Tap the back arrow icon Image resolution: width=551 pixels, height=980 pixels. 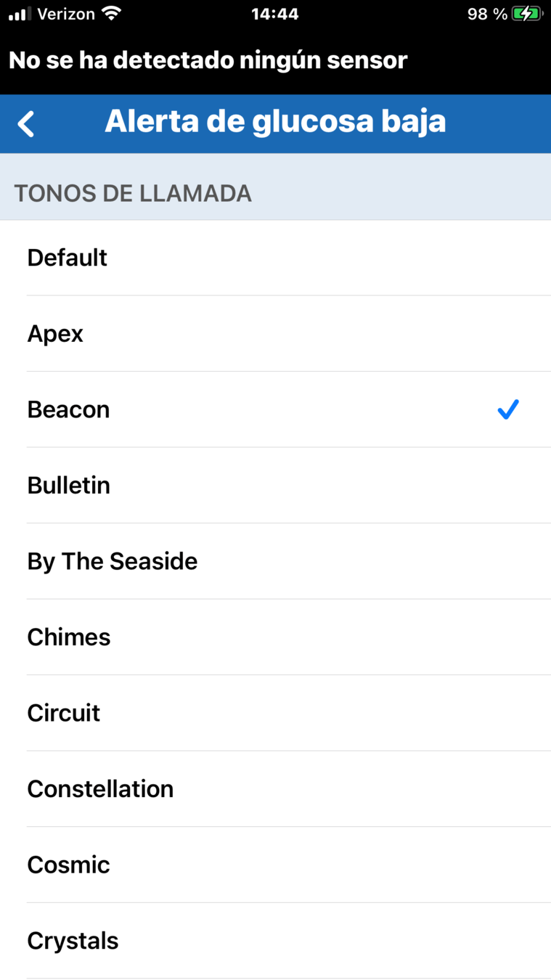click(x=26, y=124)
